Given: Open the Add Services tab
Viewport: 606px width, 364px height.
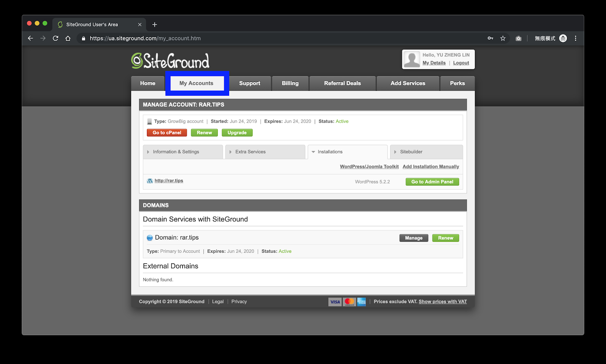Looking at the screenshot, I should pyautogui.click(x=408, y=83).
